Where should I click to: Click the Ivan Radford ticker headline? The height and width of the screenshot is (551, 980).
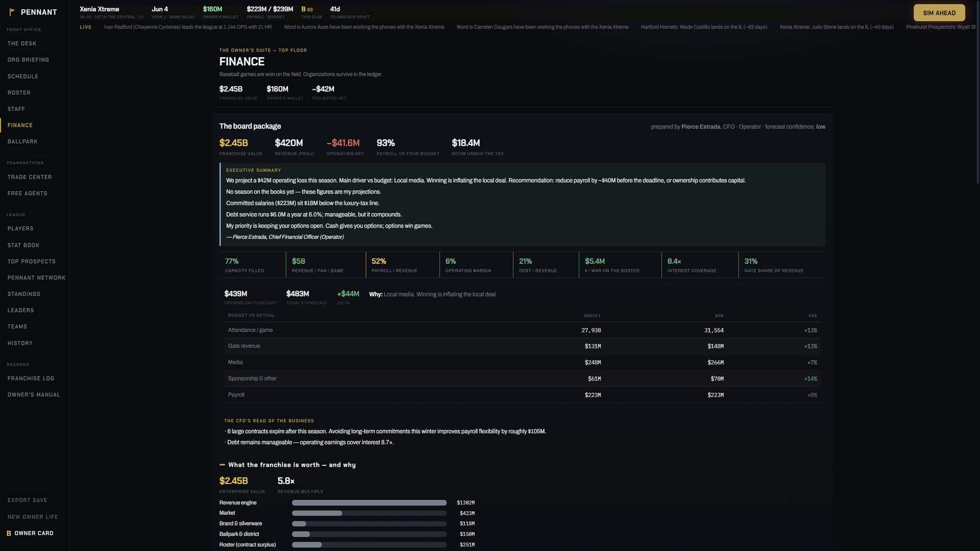point(188,27)
